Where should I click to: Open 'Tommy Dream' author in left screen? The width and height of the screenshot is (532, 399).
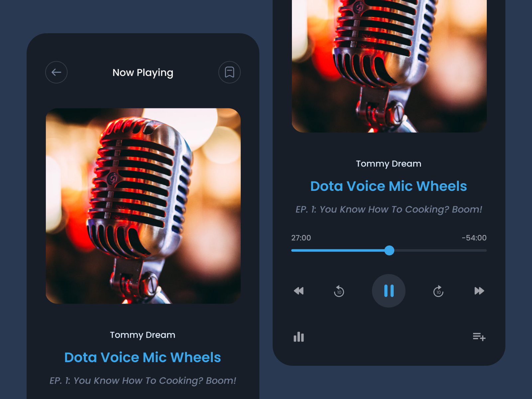pos(143,335)
